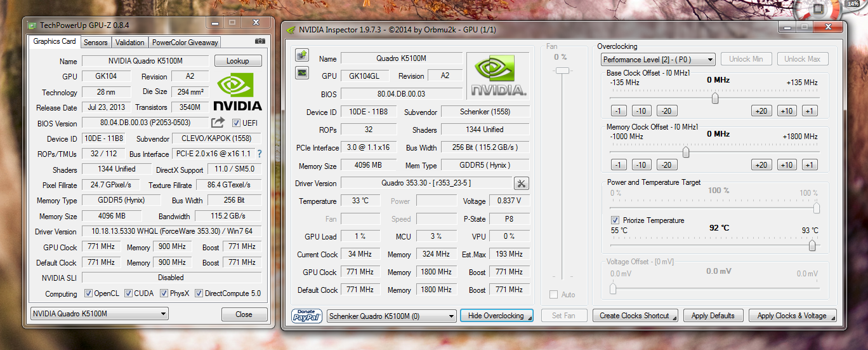Open the Schenker Quadro K5100M (0) GPU dropdown
This screenshot has width=868, height=350.
click(392, 316)
